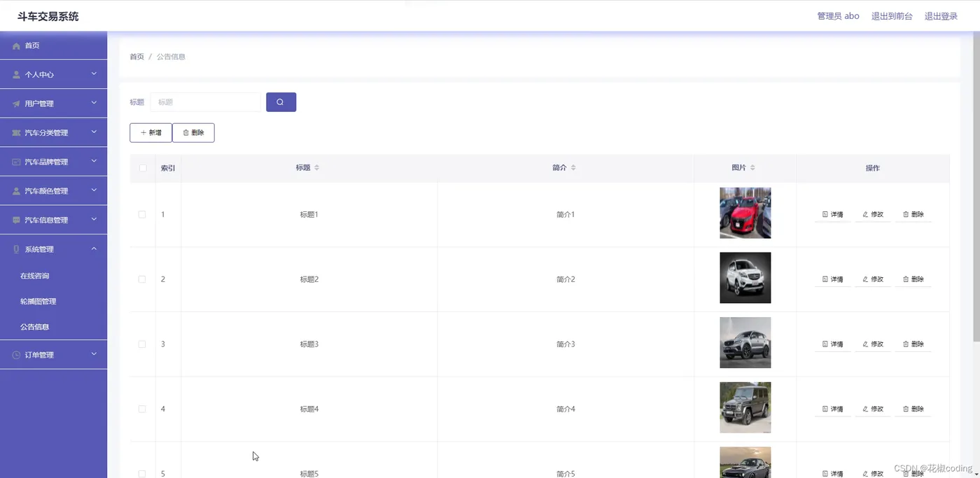Click 修改 for row 标题1
This screenshot has height=478, width=980.
click(x=873, y=215)
